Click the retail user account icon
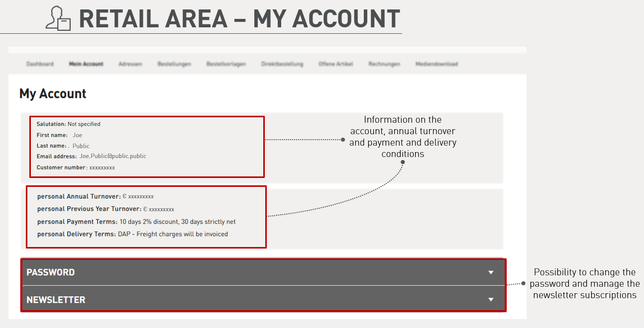 [x=58, y=18]
